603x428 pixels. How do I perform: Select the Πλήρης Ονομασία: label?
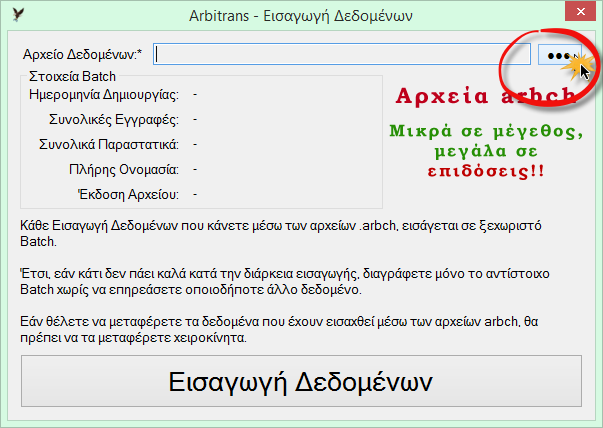124,170
